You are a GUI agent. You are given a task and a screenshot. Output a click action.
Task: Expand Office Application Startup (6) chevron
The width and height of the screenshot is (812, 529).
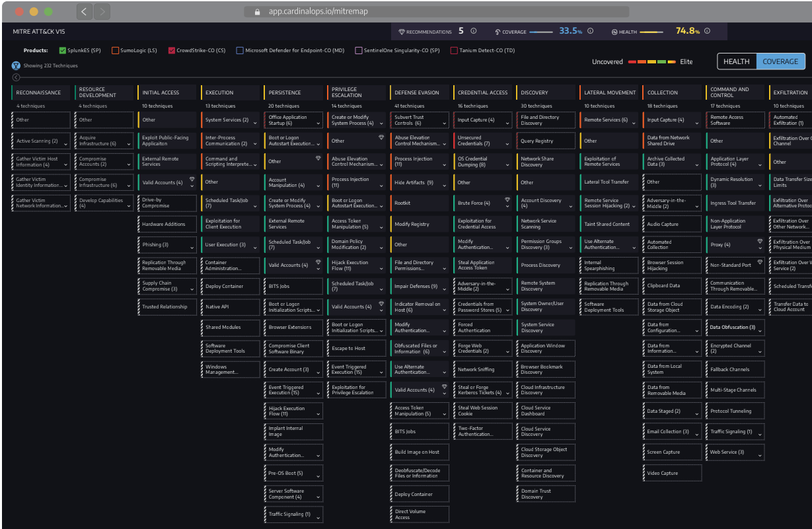pyautogui.click(x=318, y=122)
